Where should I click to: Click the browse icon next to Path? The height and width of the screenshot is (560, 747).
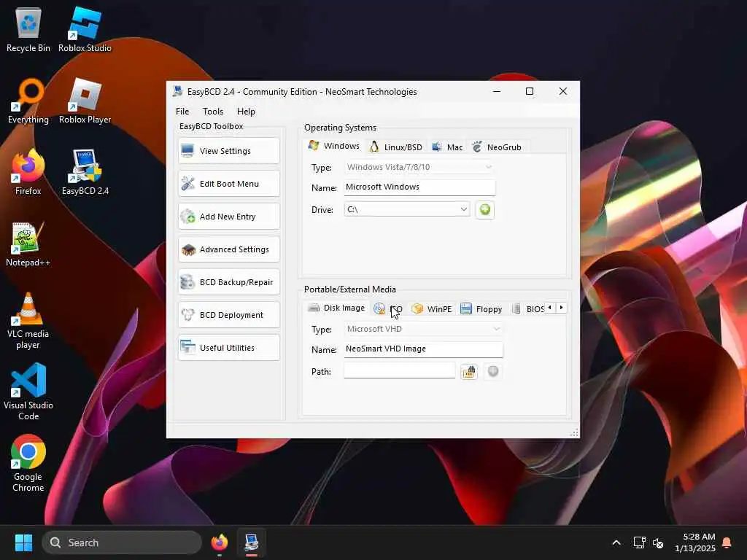(469, 371)
